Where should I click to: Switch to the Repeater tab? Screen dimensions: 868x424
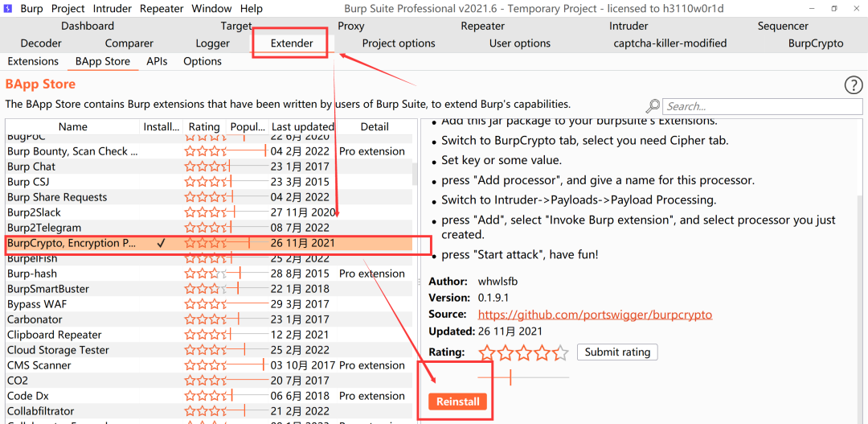point(483,26)
